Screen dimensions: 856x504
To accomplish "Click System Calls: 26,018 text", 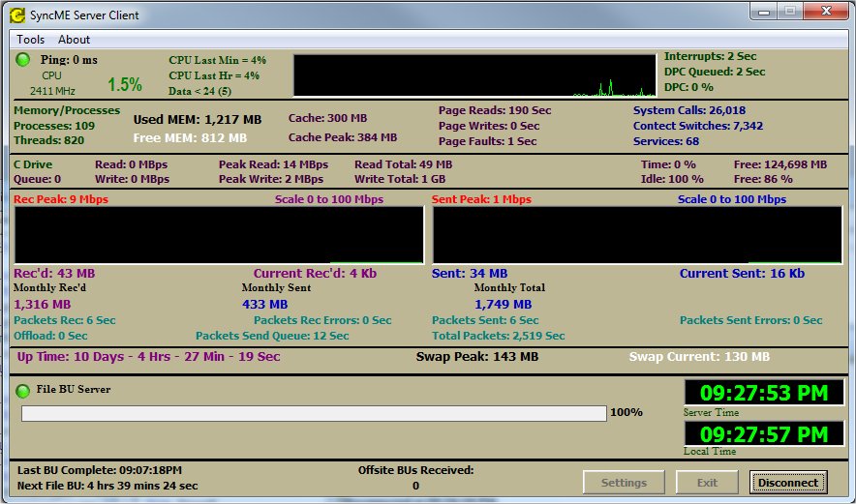I will click(x=688, y=110).
